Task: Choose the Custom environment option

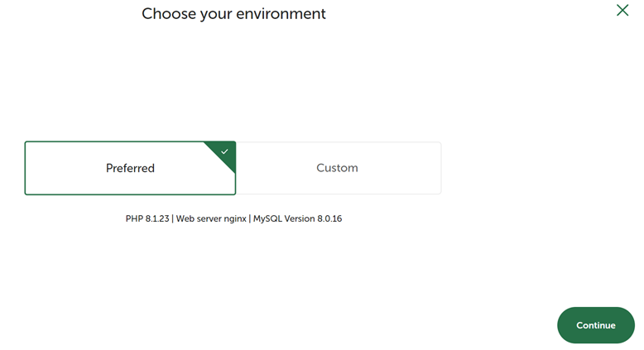Action: 339,168
